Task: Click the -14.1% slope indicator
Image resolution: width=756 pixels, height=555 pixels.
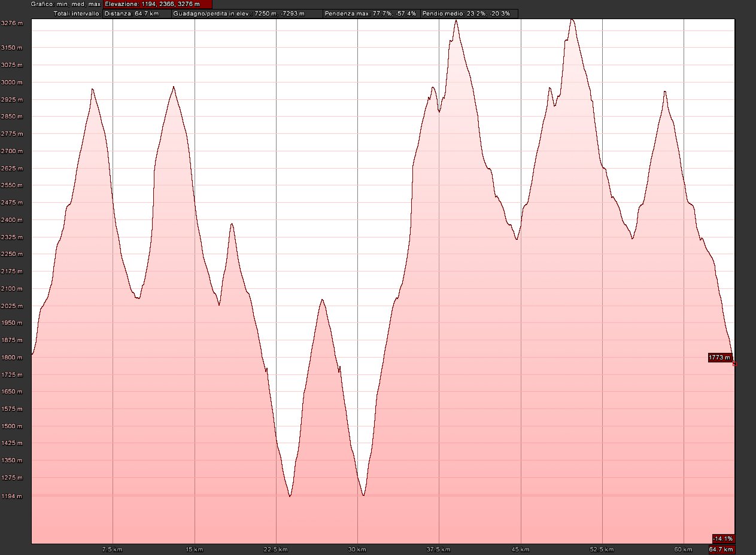Action: [x=723, y=538]
